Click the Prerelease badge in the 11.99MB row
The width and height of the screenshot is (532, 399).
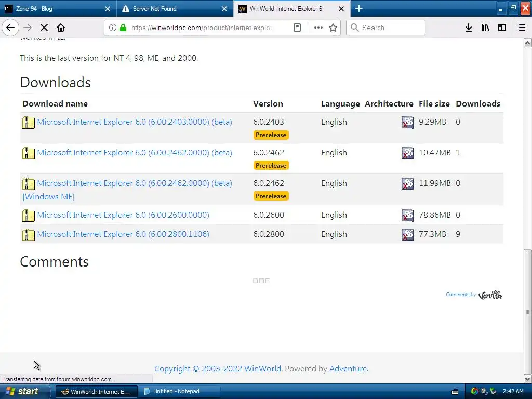271,196
